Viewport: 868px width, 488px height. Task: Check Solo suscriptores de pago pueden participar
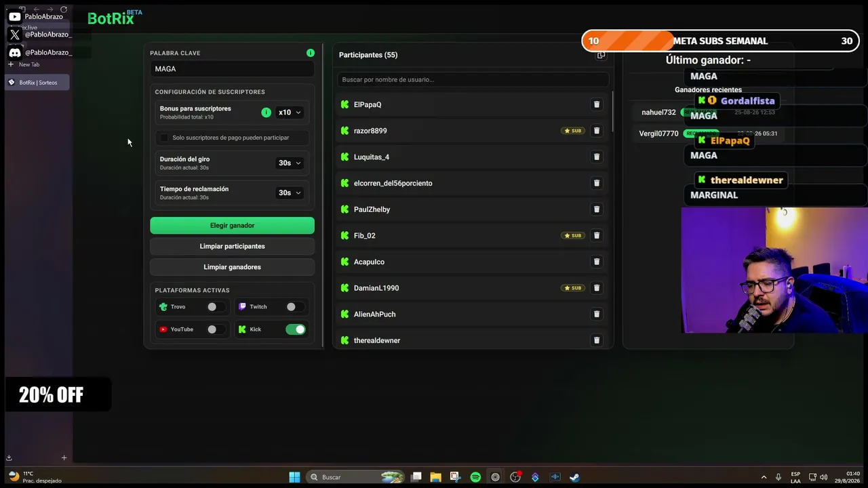point(163,138)
